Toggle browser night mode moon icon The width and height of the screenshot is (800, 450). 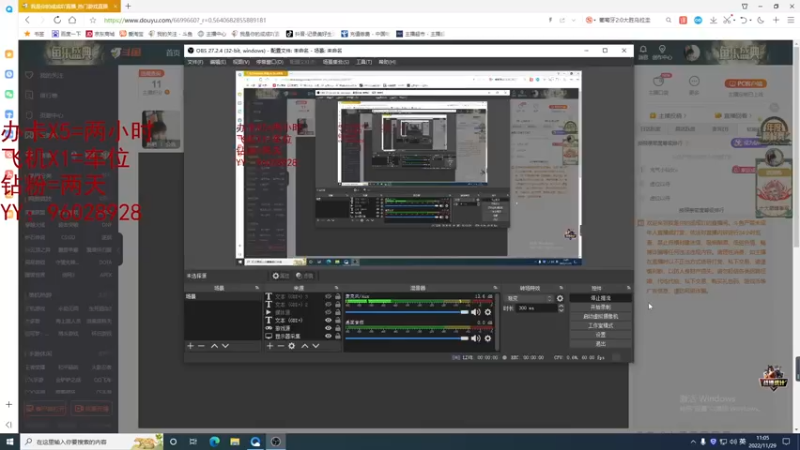coord(761,20)
